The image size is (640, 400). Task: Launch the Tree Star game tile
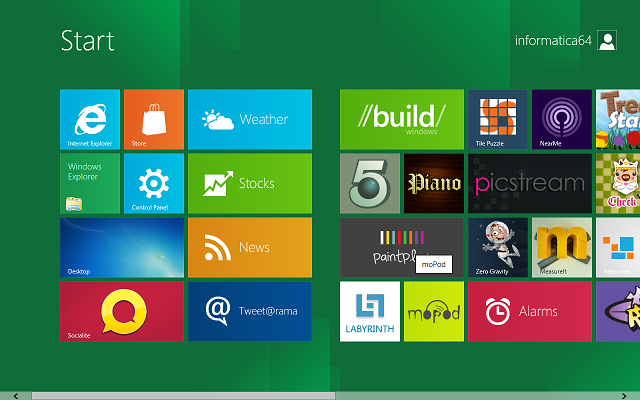pos(618,119)
